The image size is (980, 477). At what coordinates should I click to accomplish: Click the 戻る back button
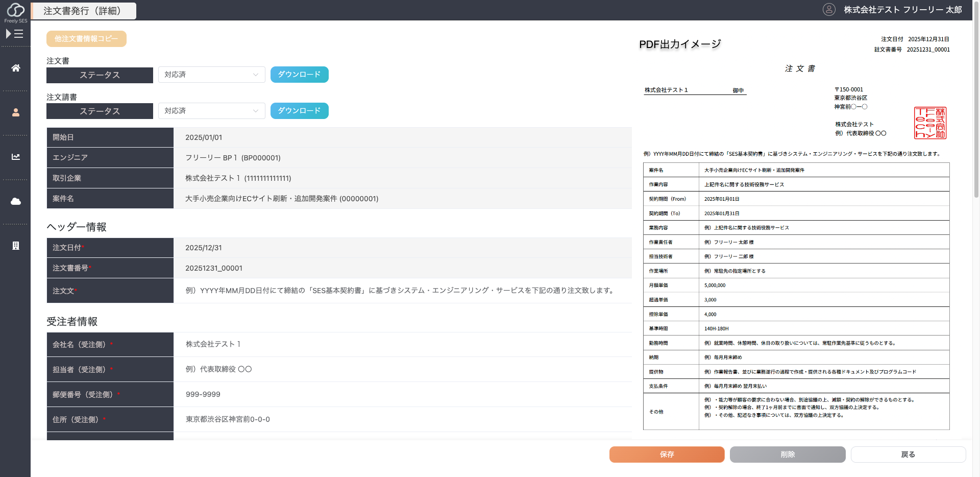[908, 454]
